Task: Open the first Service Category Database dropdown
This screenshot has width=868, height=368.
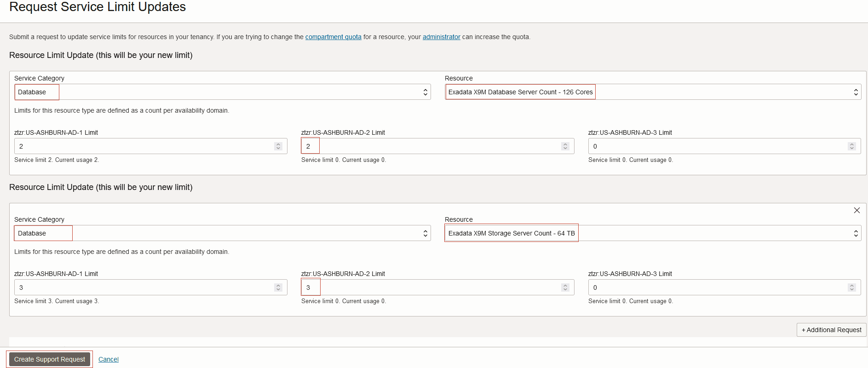Action: [223, 92]
